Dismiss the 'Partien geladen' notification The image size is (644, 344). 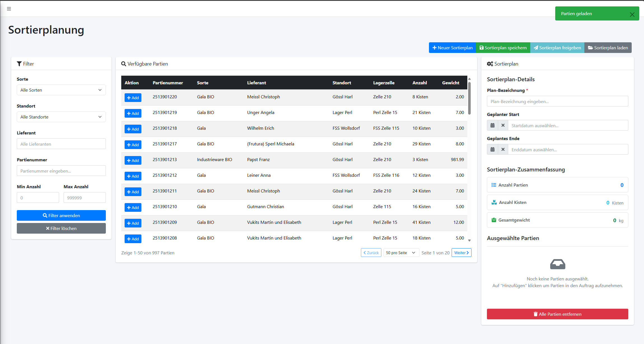[x=632, y=15]
